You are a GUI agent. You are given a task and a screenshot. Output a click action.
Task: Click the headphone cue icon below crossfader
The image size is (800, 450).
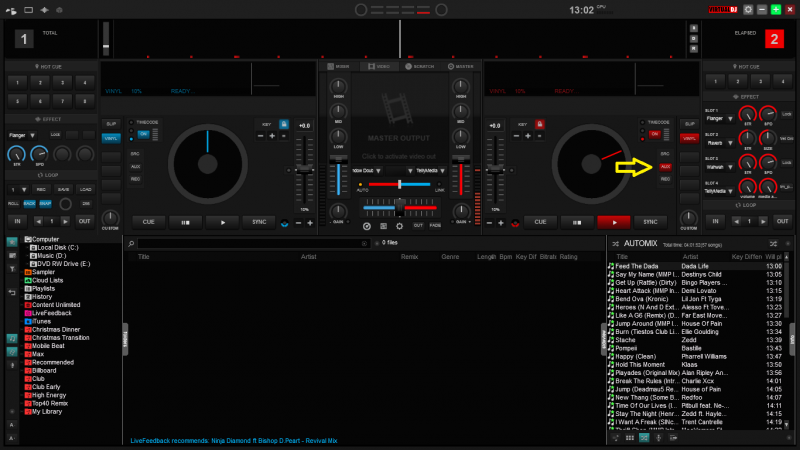(367, 226)
